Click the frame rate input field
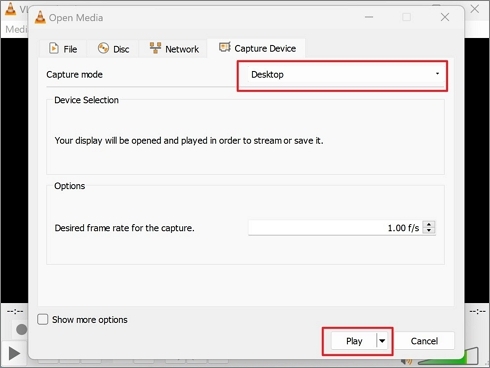 pos(335,228)
